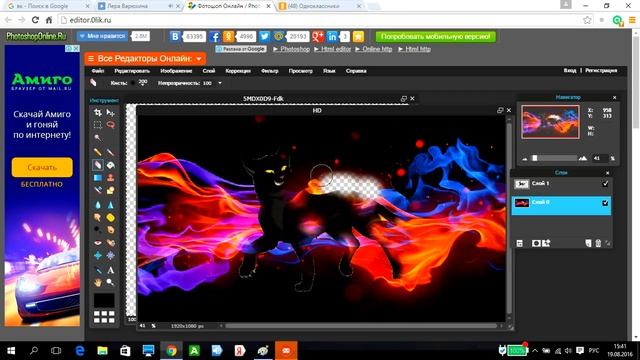The height and width of the screenshot is (360, 640).
Task: Toggle visibility checkbox of Слой 0
Action: coord(605,203)
